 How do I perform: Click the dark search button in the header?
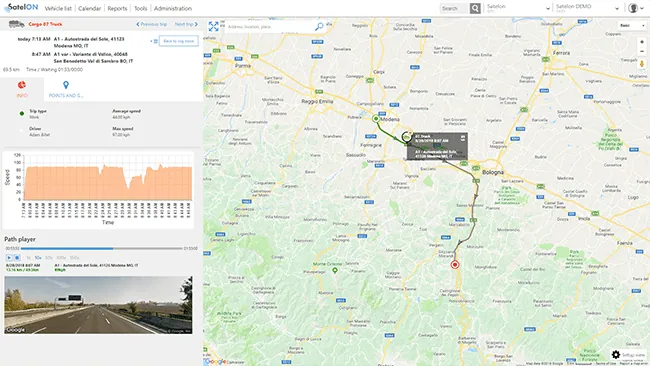[475, 8]
